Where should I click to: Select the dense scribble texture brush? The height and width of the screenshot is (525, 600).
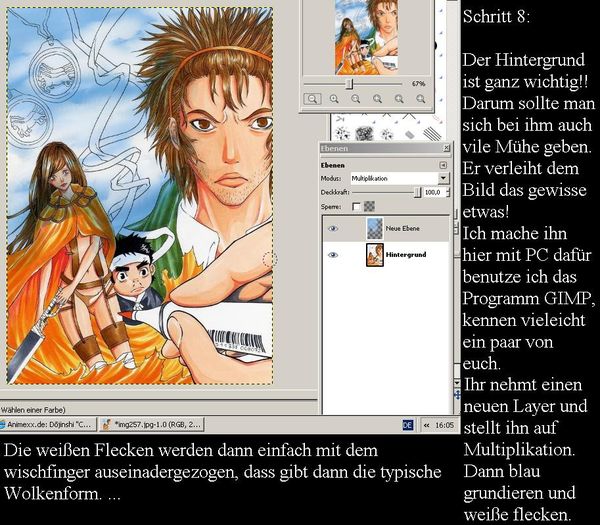coord(364,134)
